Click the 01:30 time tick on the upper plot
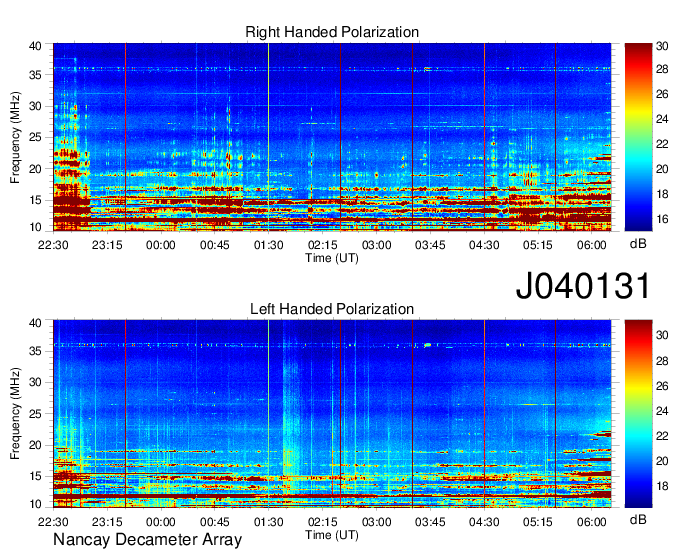 [x=268, y=245]
